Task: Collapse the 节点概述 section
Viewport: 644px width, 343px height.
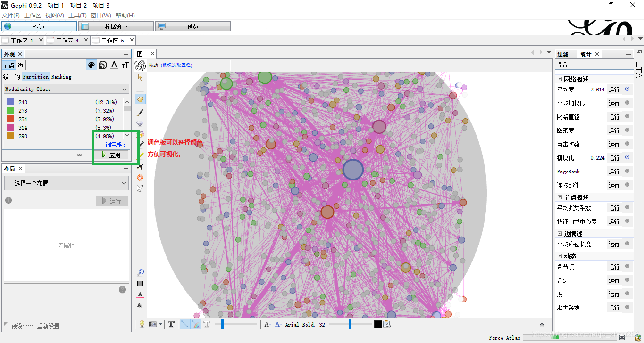Action: 560,197
